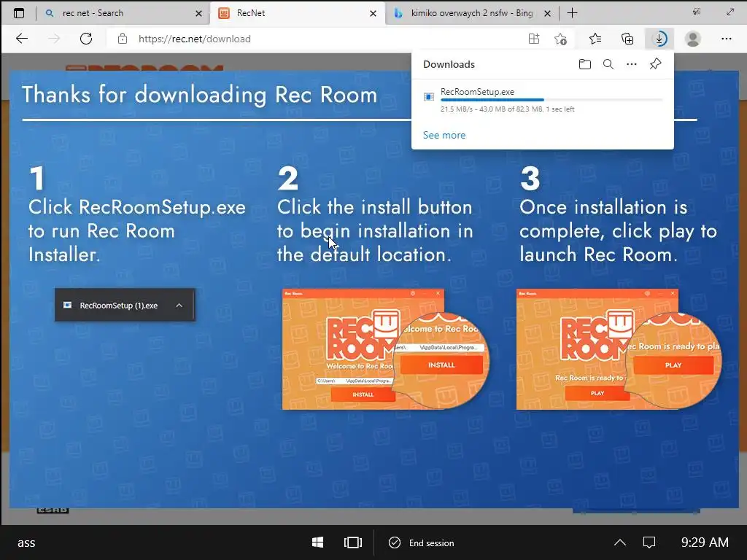Pin the Downloads panel
Image resolution: width=747 pixels, height=560 pixels.
(656, 64)
